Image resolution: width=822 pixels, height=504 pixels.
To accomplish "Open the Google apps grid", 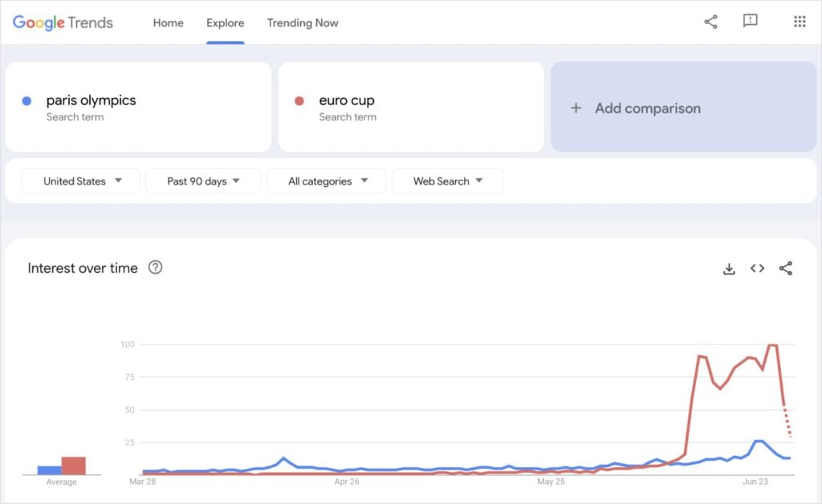I will coord(800,22).
